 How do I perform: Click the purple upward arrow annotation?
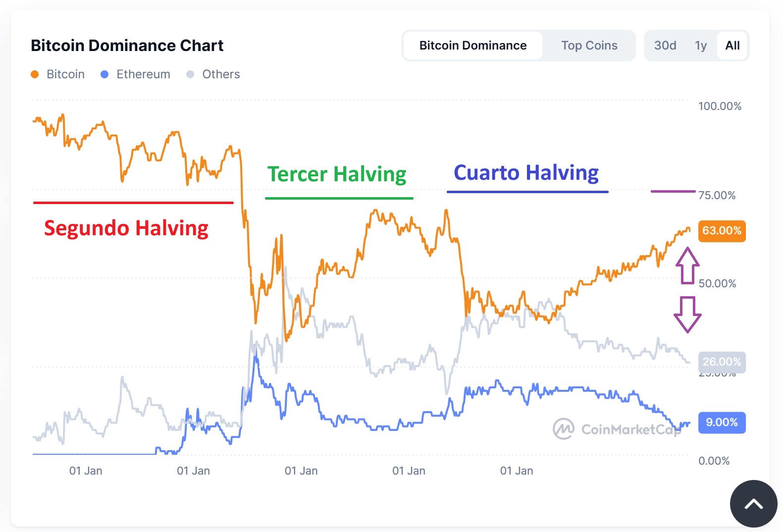(x=687, y=266)
